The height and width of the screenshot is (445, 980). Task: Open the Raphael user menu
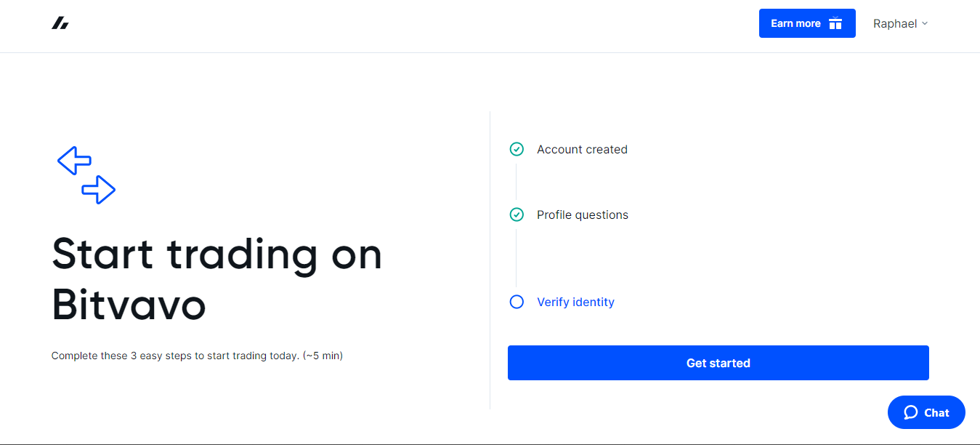(901, 23)
